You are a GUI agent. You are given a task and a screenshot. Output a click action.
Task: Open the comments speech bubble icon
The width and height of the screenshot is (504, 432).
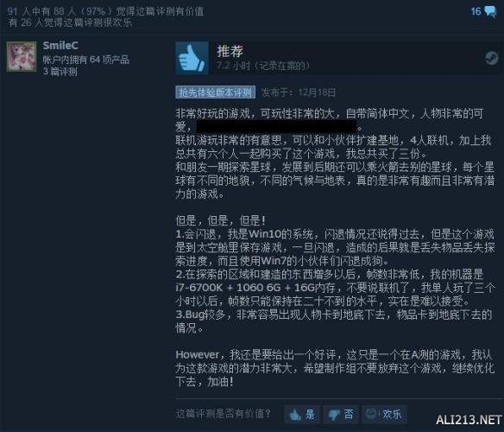click(490, 12)
